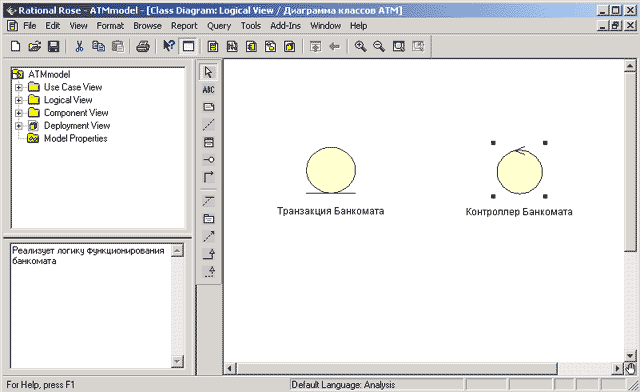
Task: Select the Class tool
Action: click(209, 142)
